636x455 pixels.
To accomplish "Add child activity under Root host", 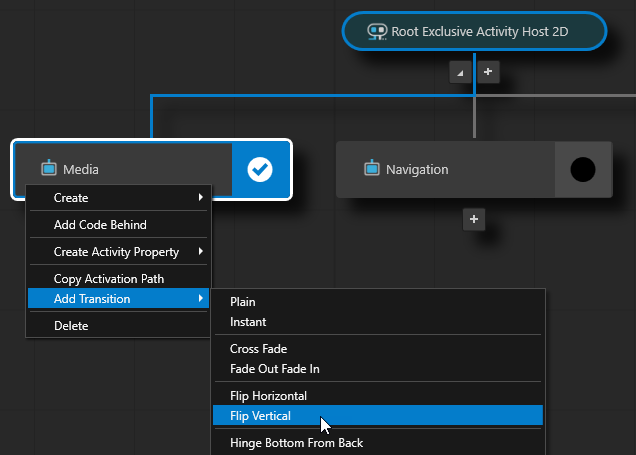I will coord(488,72).
